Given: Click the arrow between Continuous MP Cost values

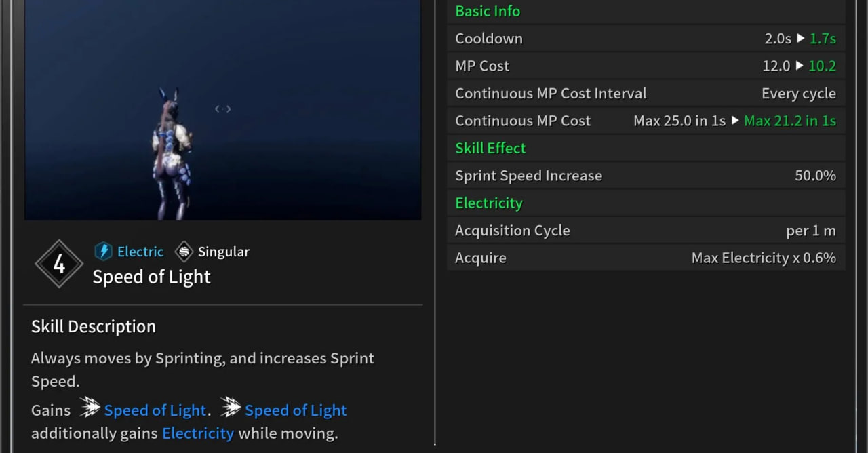Looking at the screenshot, I should coord(734,121).
